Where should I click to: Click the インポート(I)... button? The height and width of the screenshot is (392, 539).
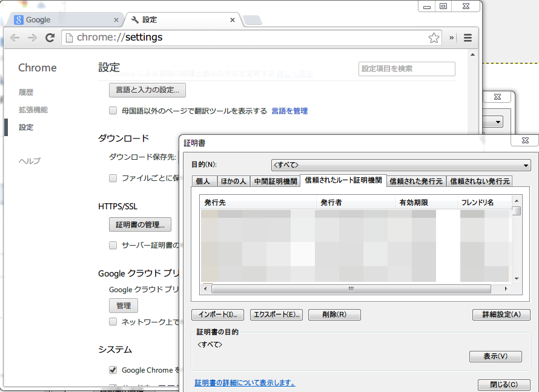pyautogui.click(x=217, y=315)
